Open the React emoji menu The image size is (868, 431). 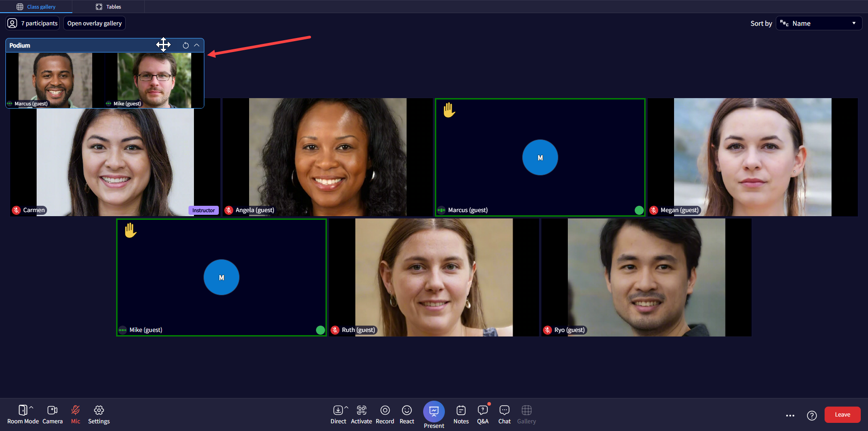[x=407, y=414]
